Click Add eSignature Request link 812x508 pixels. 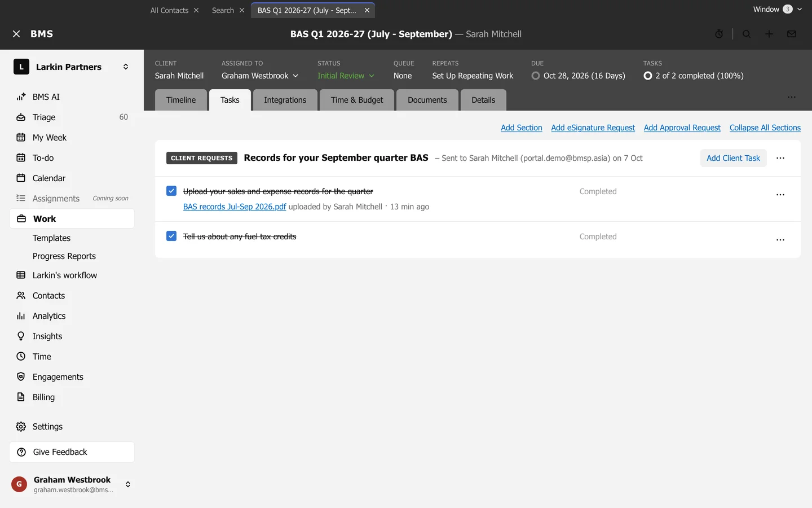coord(593,128)
